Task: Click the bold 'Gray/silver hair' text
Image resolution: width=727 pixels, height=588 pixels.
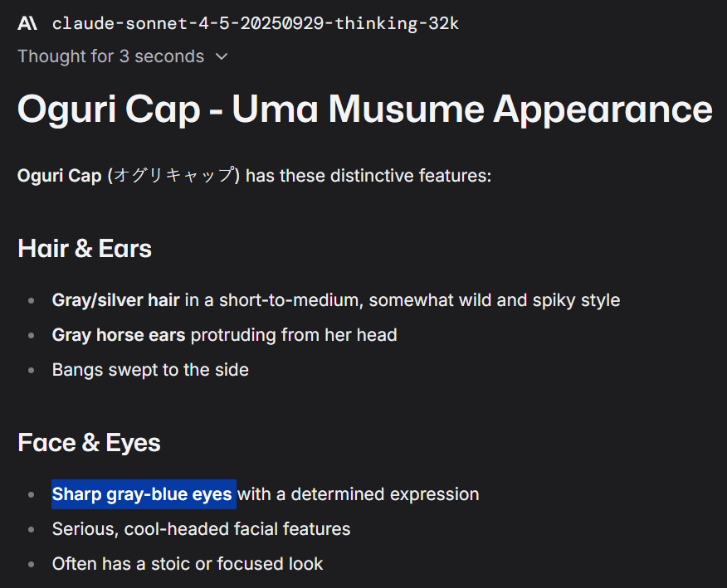Action: pos(116,300)
